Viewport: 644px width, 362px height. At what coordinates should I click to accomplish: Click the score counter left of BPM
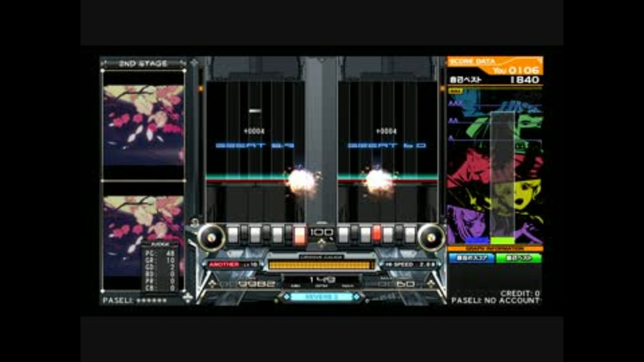(248, 284)
